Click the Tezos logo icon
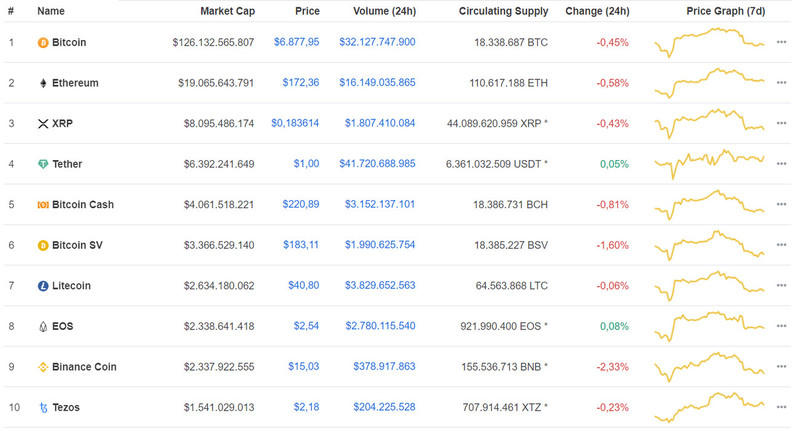The height and width of the screenshot is (431, 800). coord(42,407)
